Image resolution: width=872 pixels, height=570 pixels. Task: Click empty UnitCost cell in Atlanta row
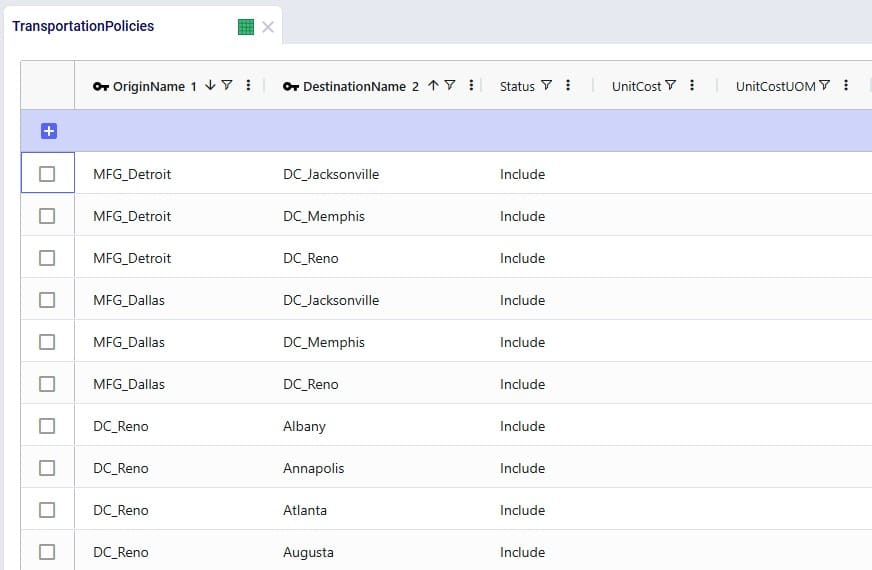(x=655, y=510)
